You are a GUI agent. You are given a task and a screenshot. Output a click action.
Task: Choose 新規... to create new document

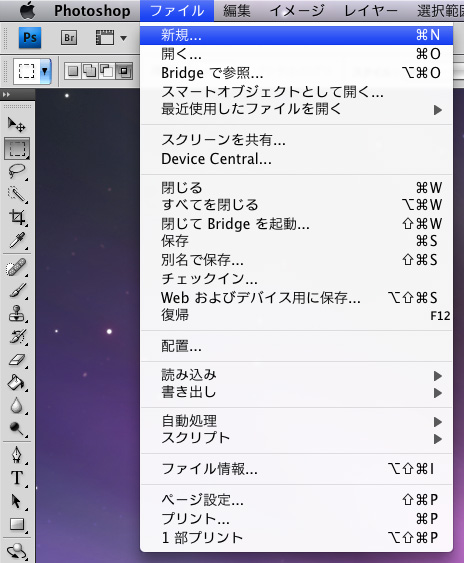click(296, 35)
